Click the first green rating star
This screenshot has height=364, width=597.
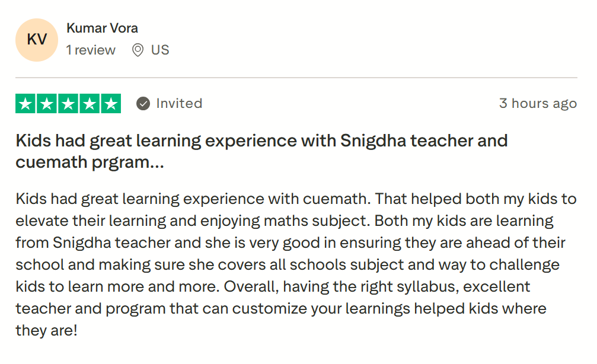click(25, 104)
